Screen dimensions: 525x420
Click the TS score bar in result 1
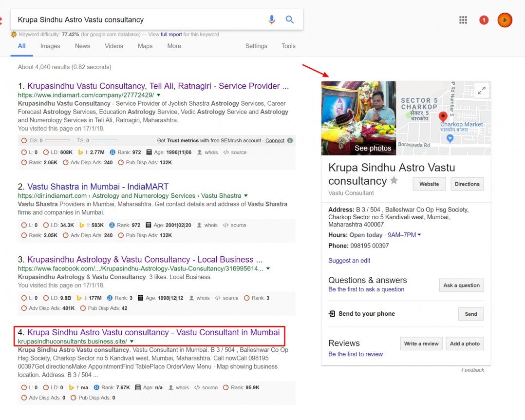point(104,140)
